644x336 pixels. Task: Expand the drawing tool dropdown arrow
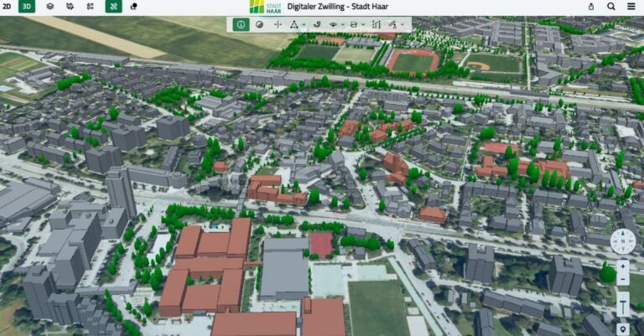(x=402, y=25)
